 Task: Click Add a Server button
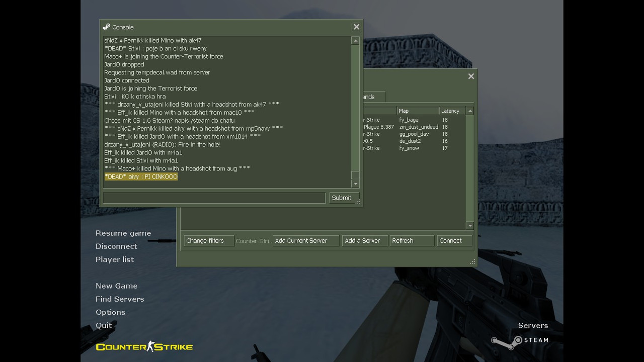point(365,241)
